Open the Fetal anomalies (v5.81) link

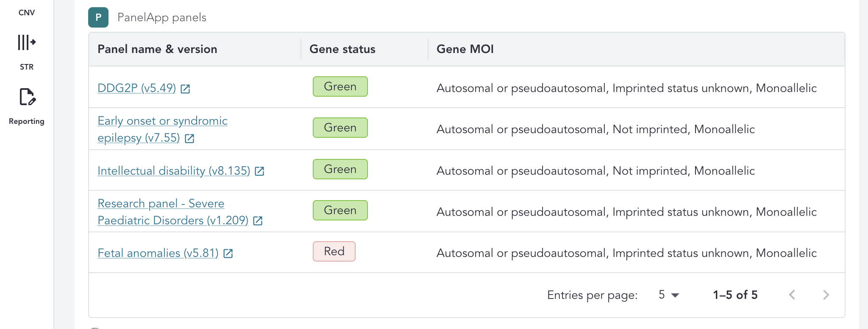(x=158, y=253)
